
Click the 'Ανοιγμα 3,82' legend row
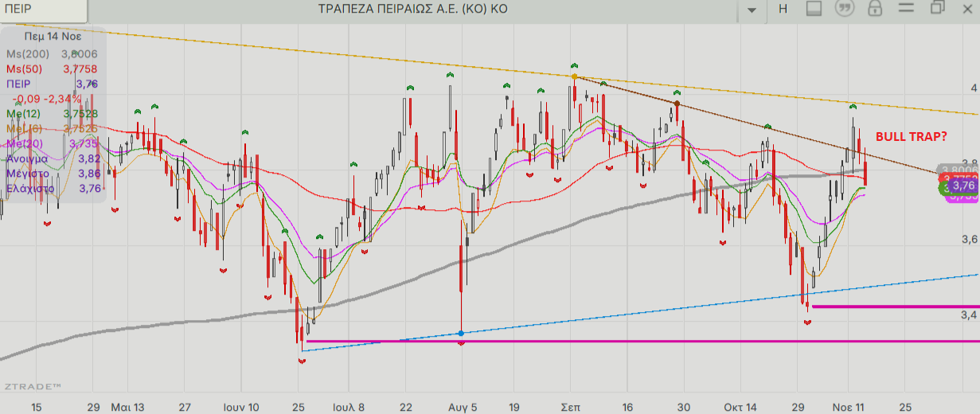pyautogui.click(x=53, y=158)
